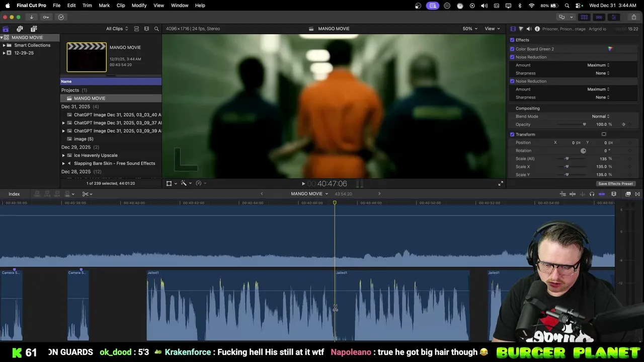Open the color board rainbow icon
This screenshot has height=362, width=644.
pyautogui.click(x=610, y=49)
